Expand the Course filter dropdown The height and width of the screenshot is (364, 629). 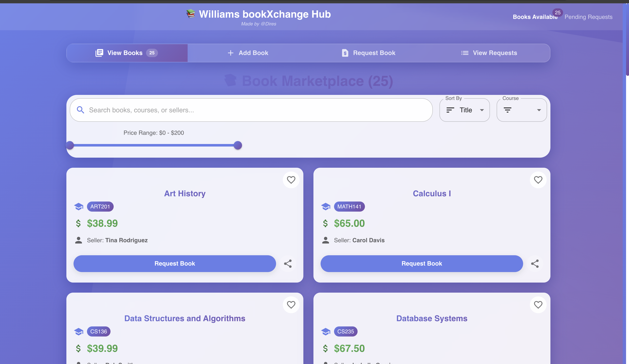tap(522, 110)
